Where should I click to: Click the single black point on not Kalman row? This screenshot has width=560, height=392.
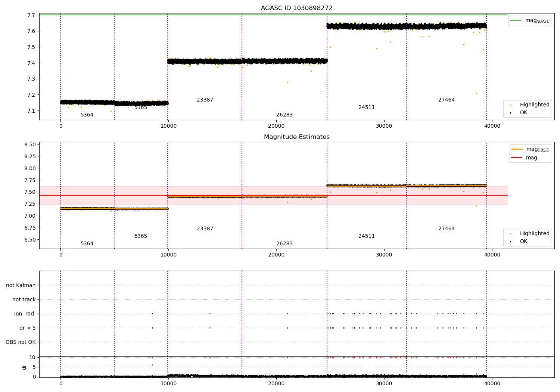pos(407,285)
